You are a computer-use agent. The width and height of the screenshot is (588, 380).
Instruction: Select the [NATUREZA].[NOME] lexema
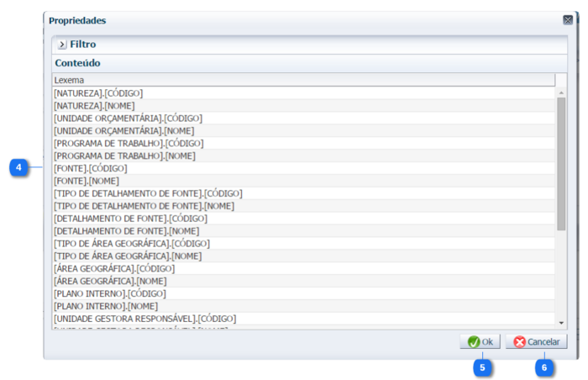click(x=94, y=106)
